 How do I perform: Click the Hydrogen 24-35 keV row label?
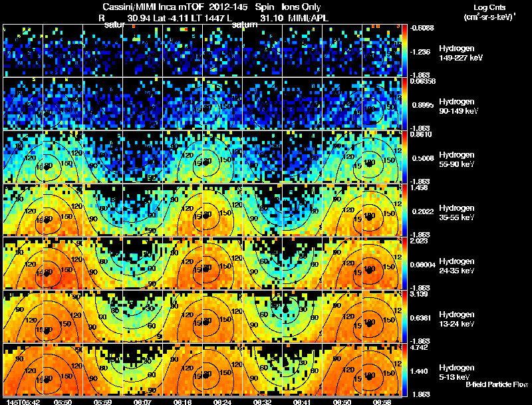click(x=457, y=266)
